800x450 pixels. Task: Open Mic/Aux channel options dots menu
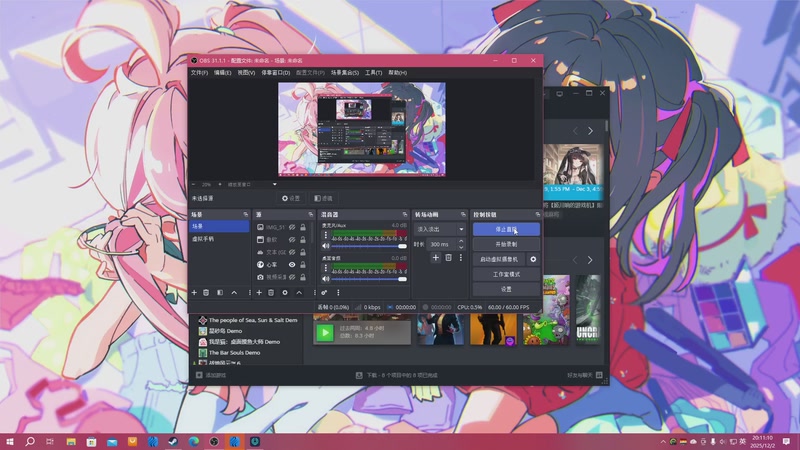pos(326,235)
